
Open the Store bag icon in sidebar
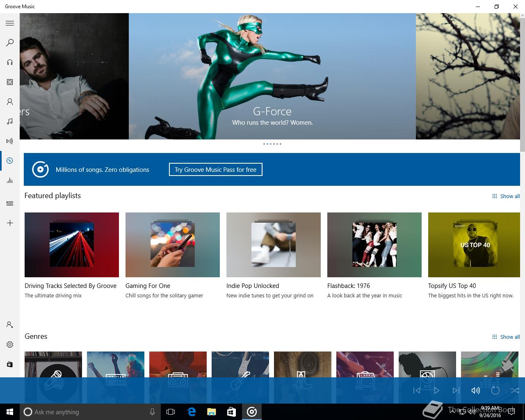pos(10,364)
